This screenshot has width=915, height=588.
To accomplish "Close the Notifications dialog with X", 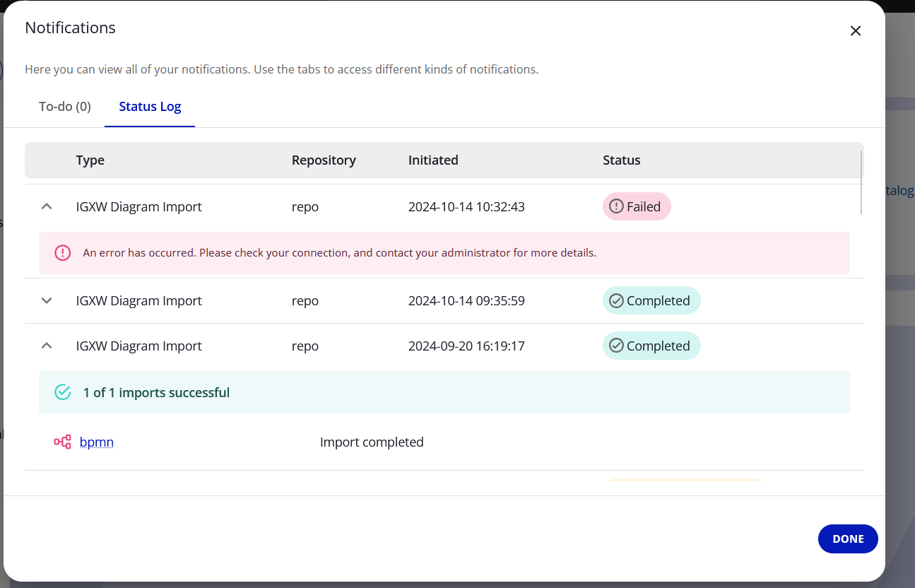I will [855, 31].
